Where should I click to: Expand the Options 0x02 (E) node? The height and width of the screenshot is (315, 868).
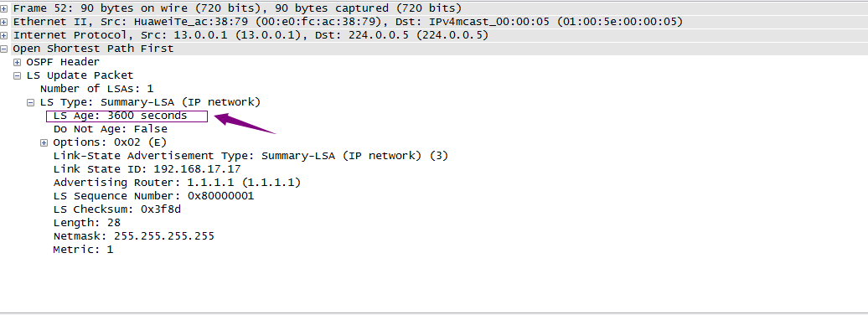coord(44,142)
